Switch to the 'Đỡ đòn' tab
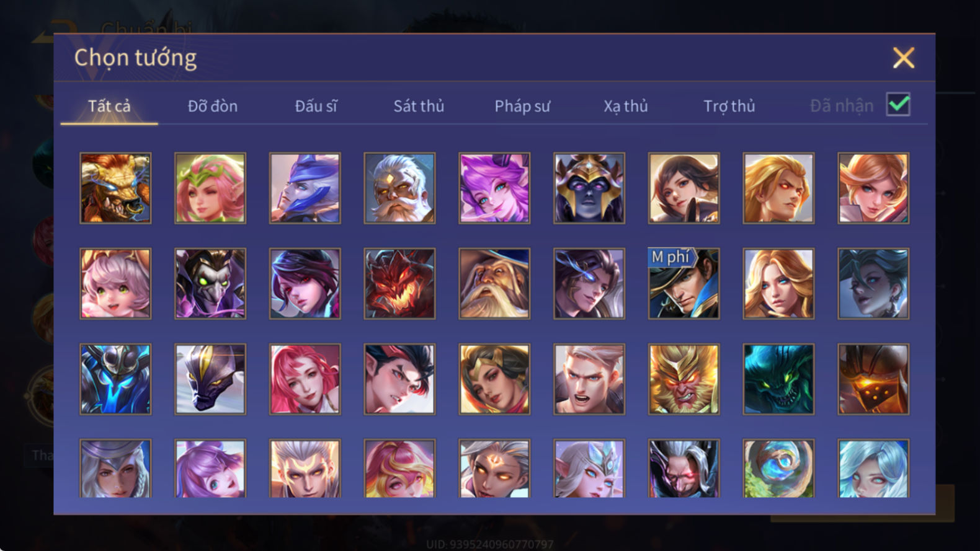The height and width of the screenshot is (551, 980). 213,107
